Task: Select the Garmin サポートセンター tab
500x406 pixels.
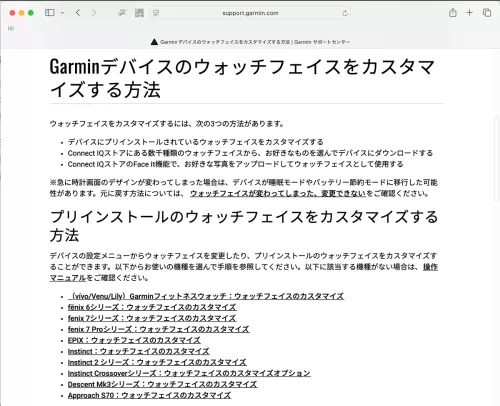Action: 250,42
